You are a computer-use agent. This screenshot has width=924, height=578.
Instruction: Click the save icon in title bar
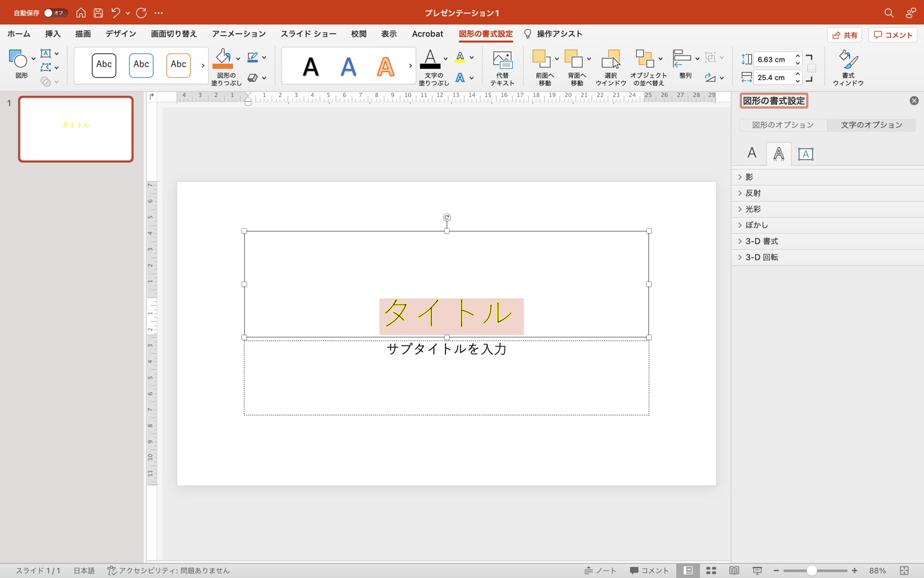pos(98,12)
